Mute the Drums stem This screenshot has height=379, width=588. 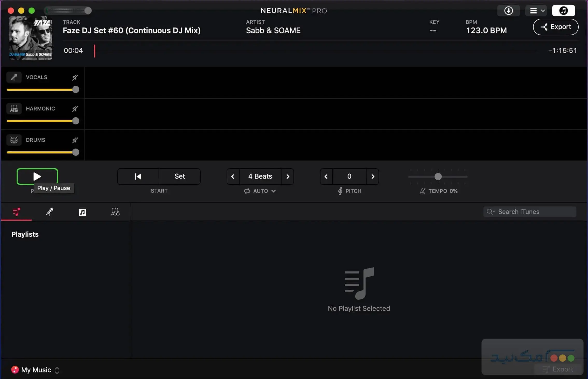[75, 140]
